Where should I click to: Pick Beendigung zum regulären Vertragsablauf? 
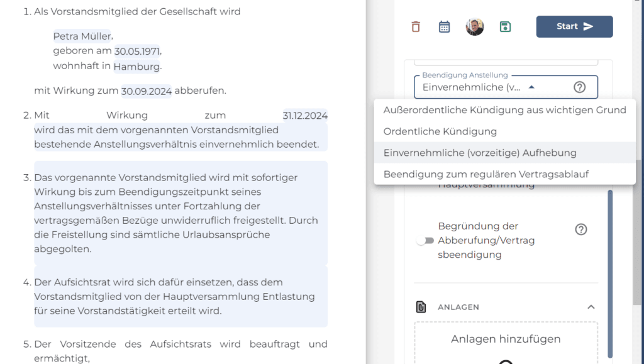tap(505, 174)
